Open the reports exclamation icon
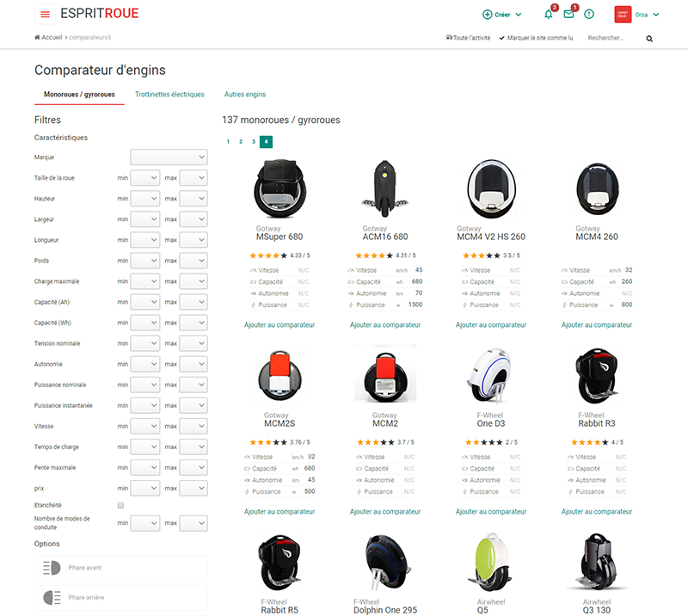The height and width of the screenshot is (616, 688). [x=589, y=15]
